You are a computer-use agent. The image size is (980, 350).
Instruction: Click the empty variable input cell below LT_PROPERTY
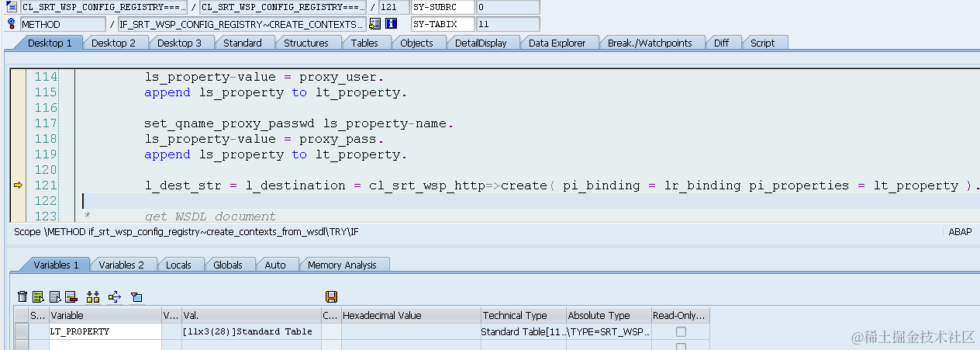(105, 345)
